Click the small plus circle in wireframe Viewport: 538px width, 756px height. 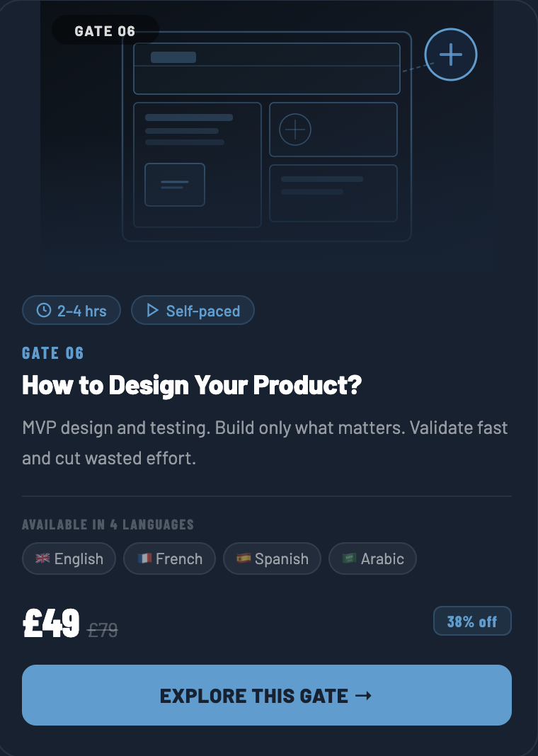295,130
